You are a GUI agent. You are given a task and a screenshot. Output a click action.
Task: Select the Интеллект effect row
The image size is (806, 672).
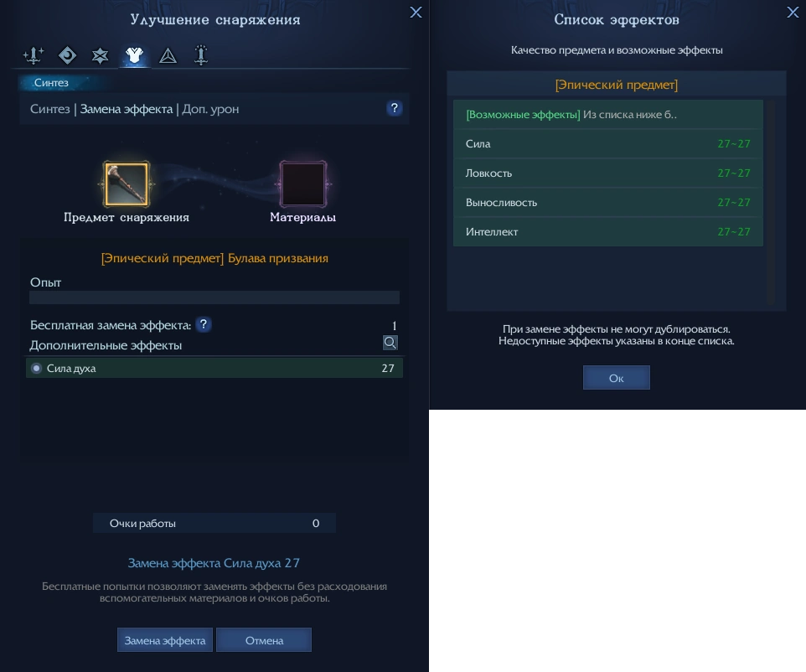click(608, 232)
